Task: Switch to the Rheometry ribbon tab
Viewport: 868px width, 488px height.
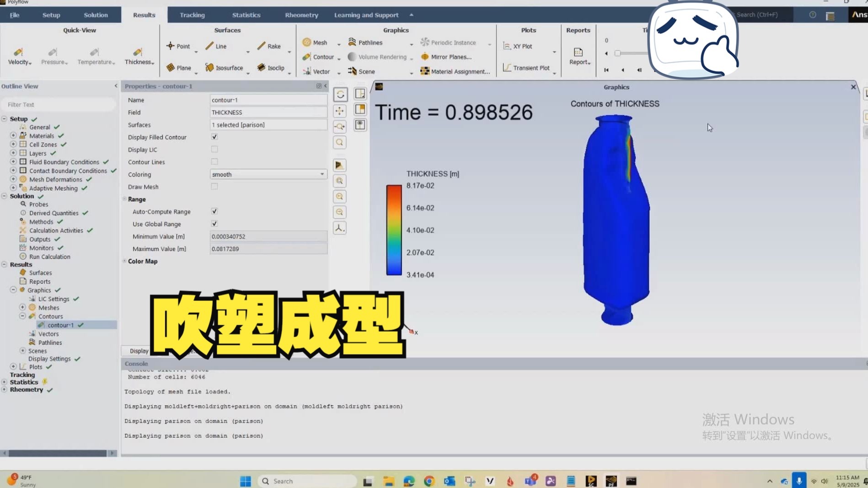Action: coord(301,15)
